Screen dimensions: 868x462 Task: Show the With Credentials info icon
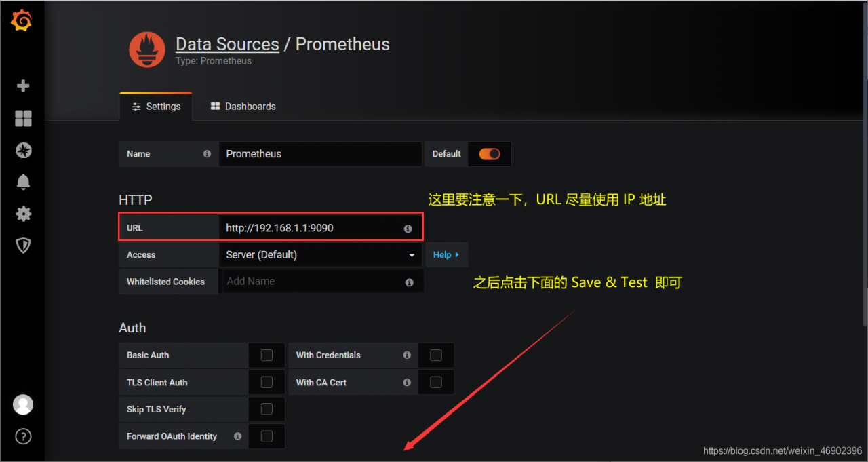click(x=407, y=355)
